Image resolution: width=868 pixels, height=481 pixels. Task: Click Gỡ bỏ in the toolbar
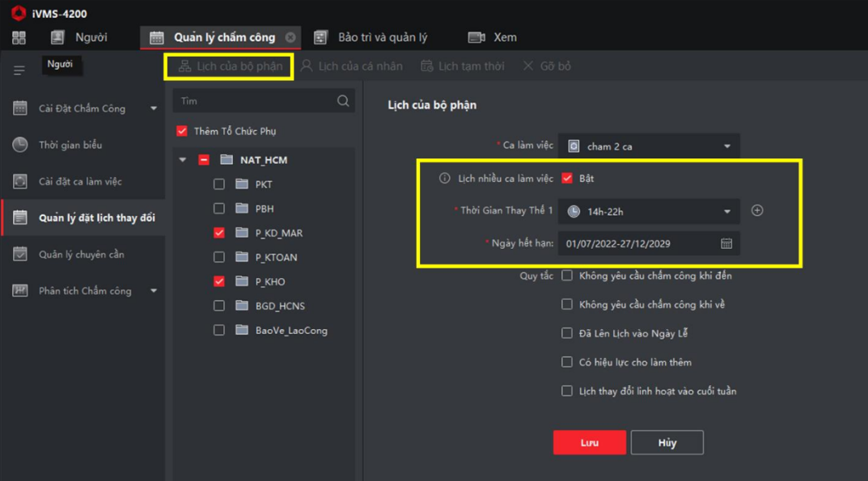point(548,66)
